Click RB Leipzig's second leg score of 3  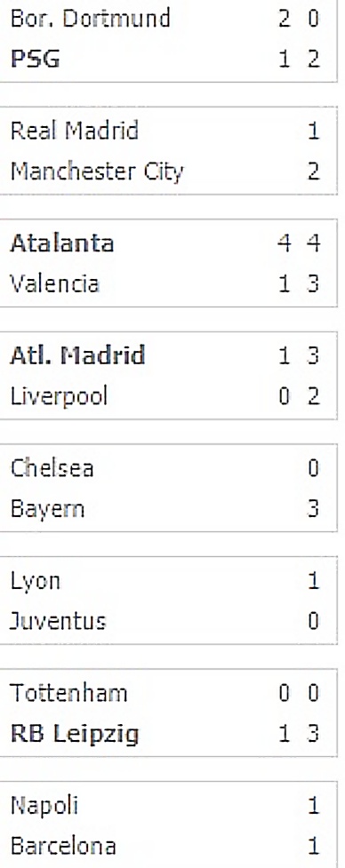pos(314,734)
